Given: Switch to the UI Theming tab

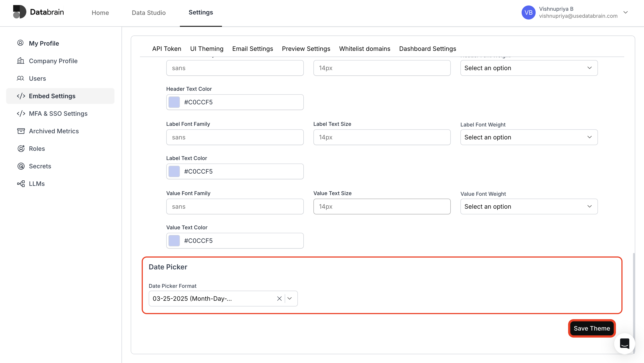Looking at the screenshot, I should 206,48.
